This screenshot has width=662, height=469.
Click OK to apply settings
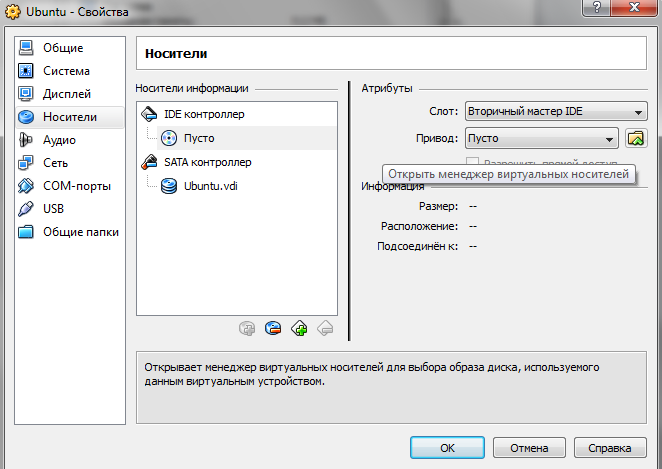(447, 448)
